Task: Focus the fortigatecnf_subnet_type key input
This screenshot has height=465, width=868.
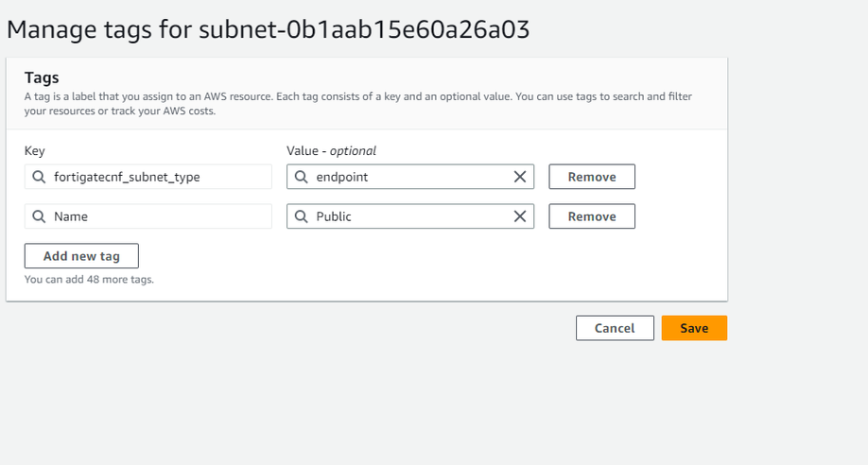Action: pyautogui.click(x=156, y=177)
